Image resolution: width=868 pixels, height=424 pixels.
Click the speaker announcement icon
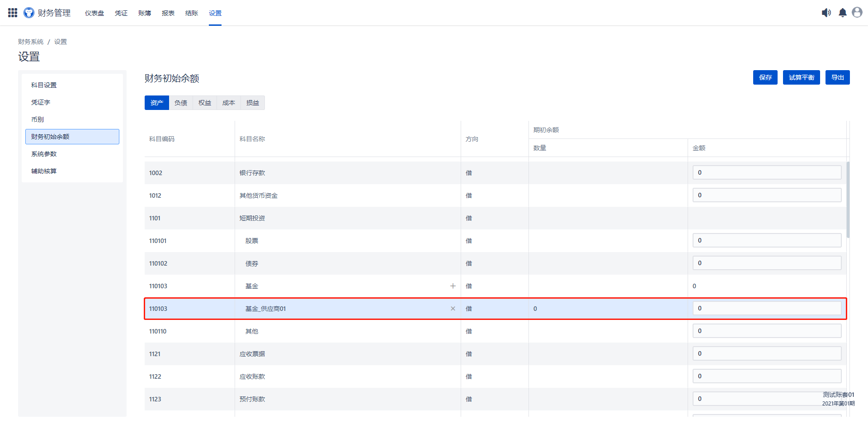tap(826, 13)
